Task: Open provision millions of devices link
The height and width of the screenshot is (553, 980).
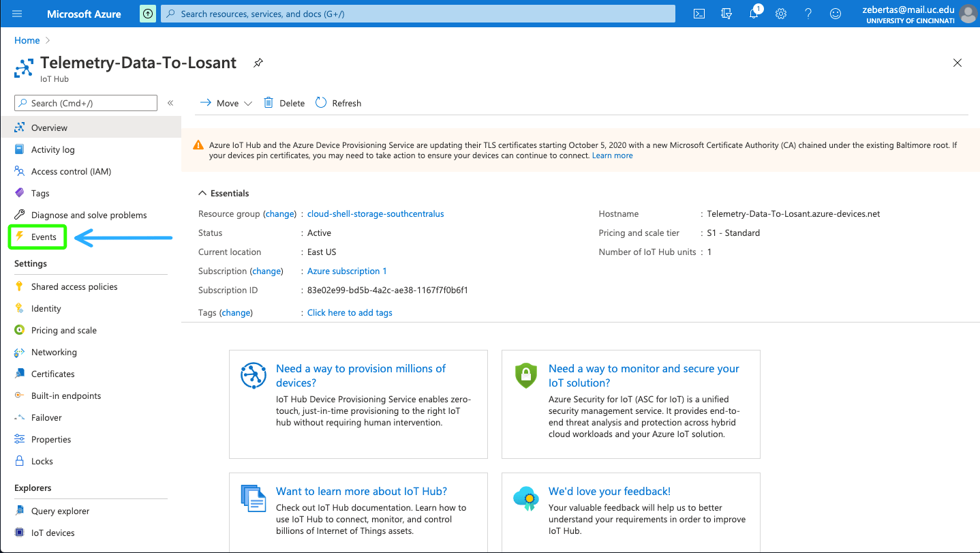Action: coord(361,375)
